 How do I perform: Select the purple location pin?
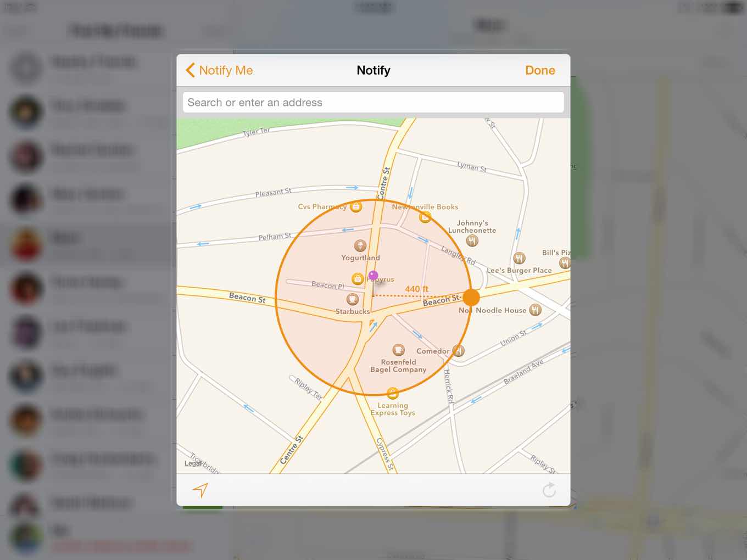click(x=374, y=276)
